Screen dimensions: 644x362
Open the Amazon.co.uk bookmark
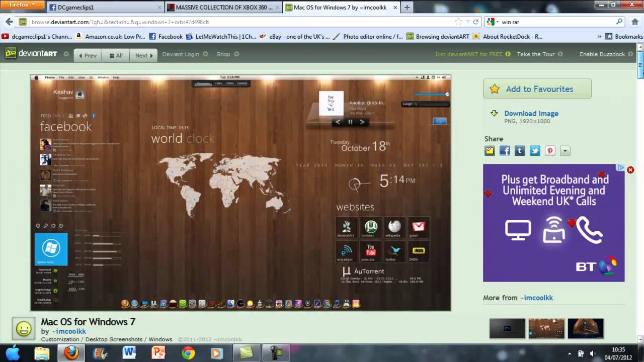point(110,36)
